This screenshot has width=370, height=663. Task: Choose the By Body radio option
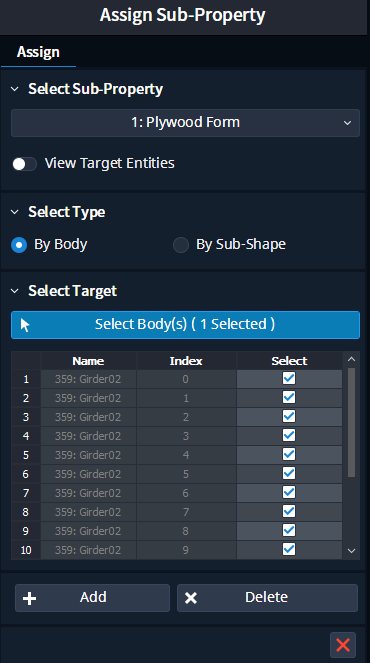[x=19, y=244]
